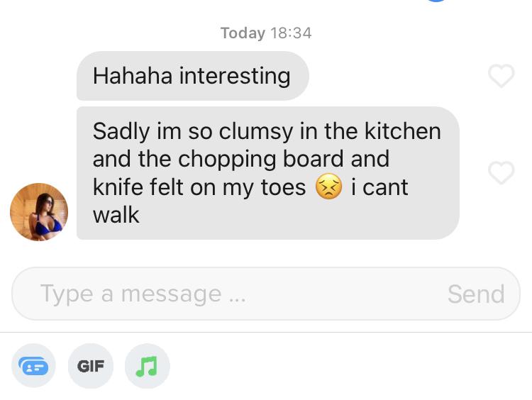Tap the word "Hahaha" in first message
This screenshot has height=400, width=532.
point(133,76)
